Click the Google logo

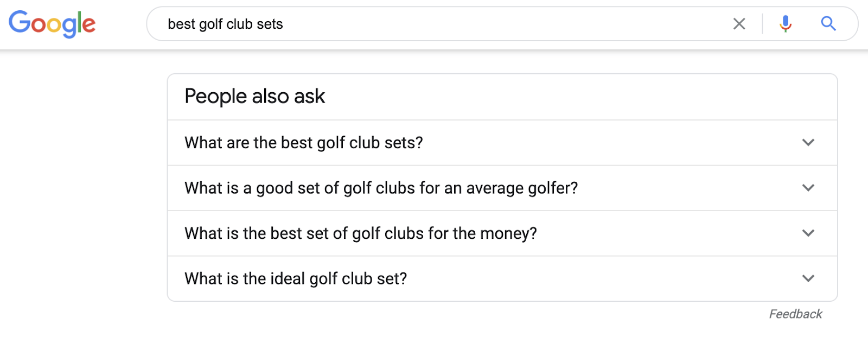coord(52,24)
